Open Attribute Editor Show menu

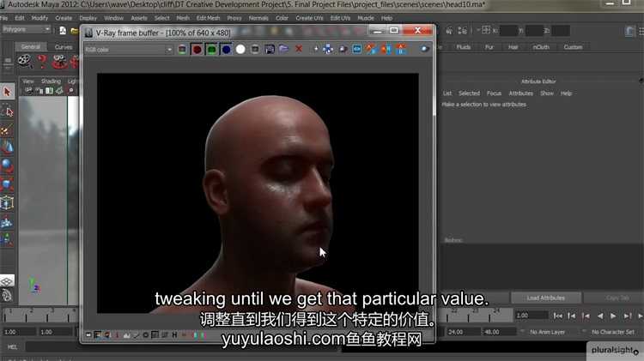coord(547,93)
